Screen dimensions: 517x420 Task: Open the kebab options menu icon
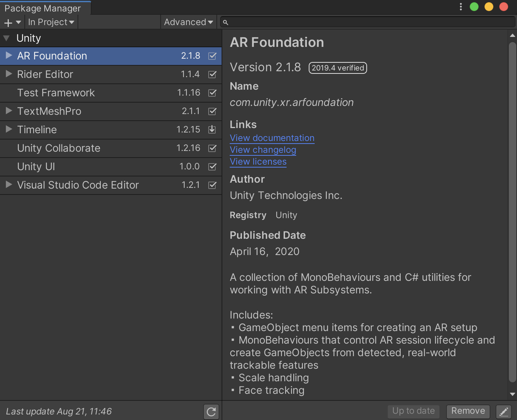pyautogui.click(x=461, y=7)
